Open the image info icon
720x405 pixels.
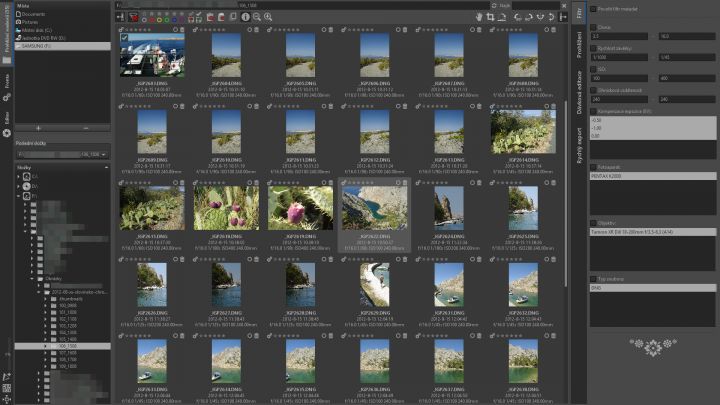pyautogui.click(x=246, y=17)
